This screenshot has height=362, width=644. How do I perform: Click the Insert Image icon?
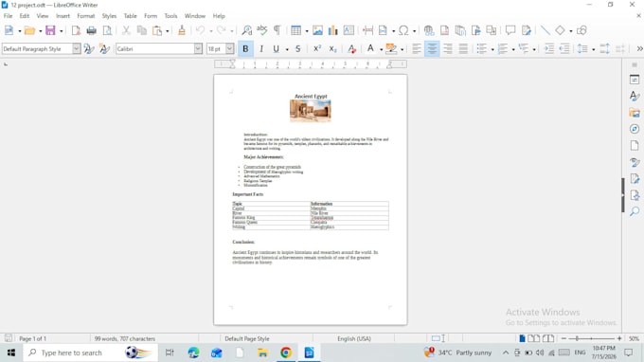click(x=317, y=30)
